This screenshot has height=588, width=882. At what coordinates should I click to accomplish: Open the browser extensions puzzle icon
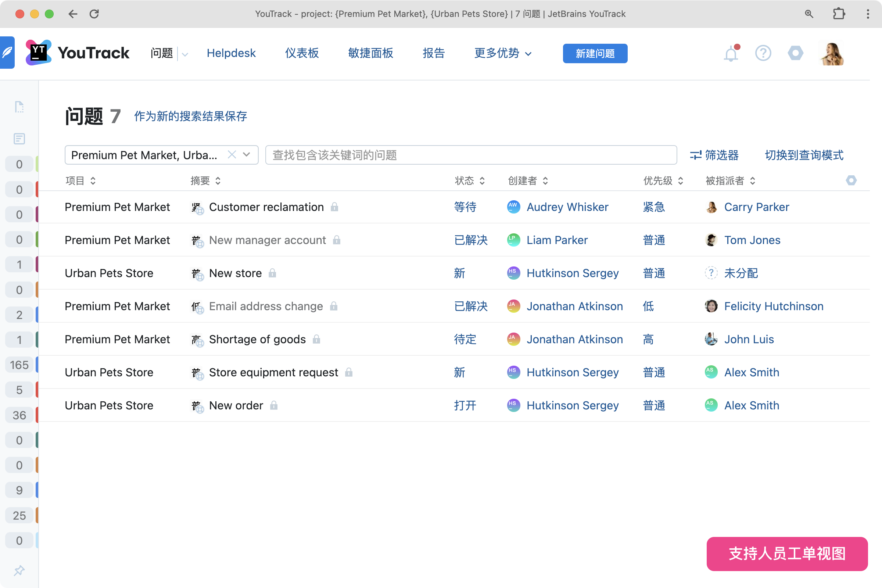pos(839,14)
